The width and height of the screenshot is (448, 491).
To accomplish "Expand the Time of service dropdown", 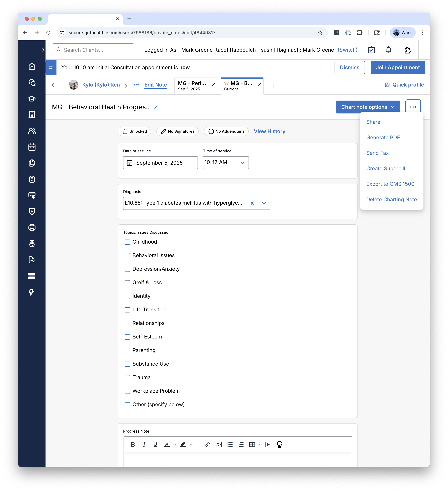I will [x=243, y=163].
